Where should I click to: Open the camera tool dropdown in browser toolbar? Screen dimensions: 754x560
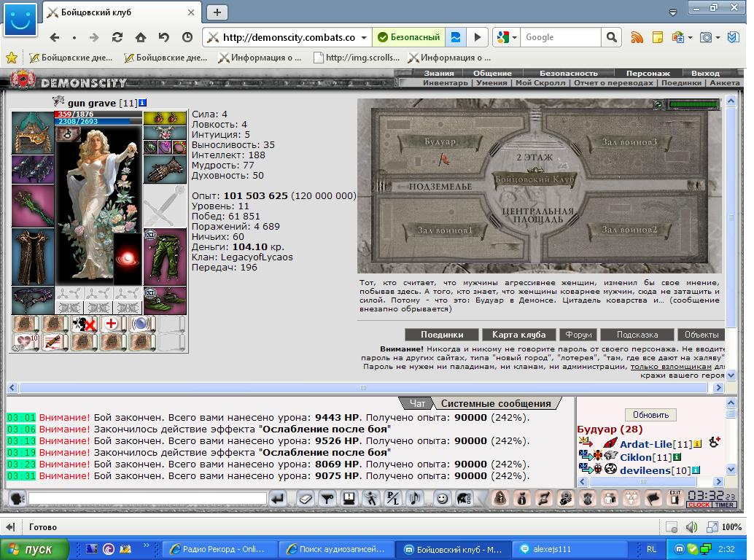point(718,37)
